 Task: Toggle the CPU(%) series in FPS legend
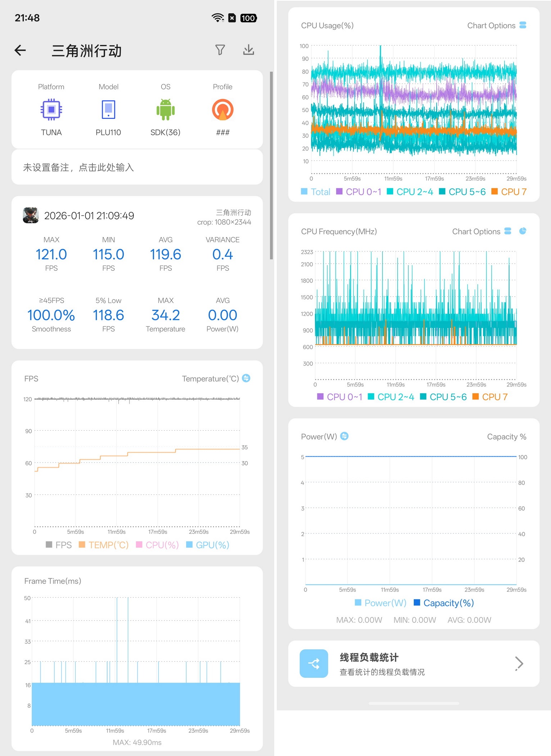pos(157,545)
